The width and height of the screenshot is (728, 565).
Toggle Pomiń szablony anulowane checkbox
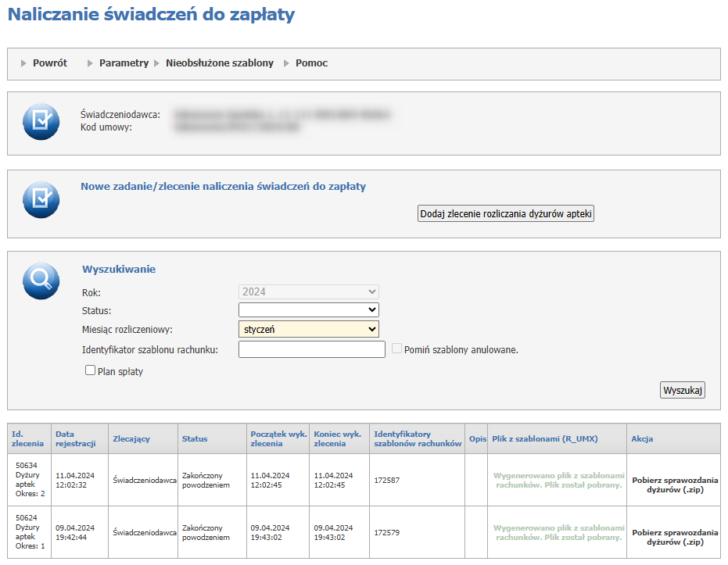coord(397,349)
